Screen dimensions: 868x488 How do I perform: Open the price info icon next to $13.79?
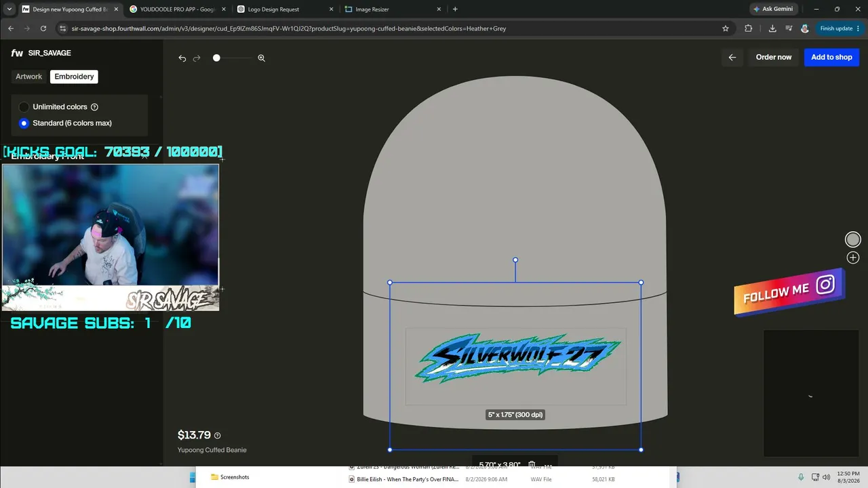point(217,436)
